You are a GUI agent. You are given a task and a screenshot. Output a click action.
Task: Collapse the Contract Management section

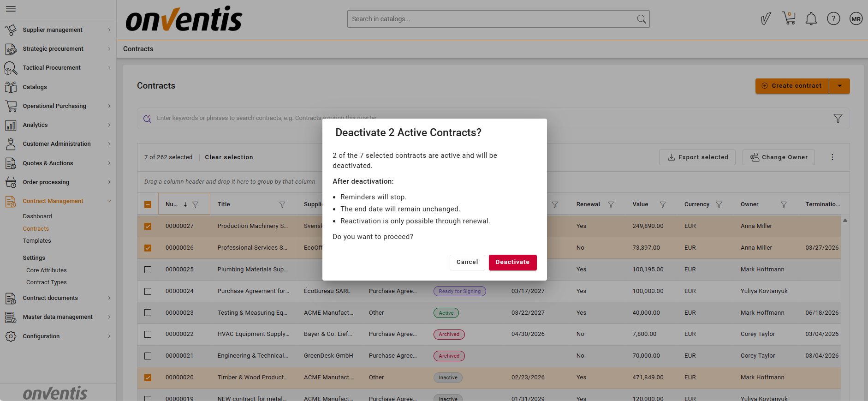pyautogui.click(x=109, y=201)
